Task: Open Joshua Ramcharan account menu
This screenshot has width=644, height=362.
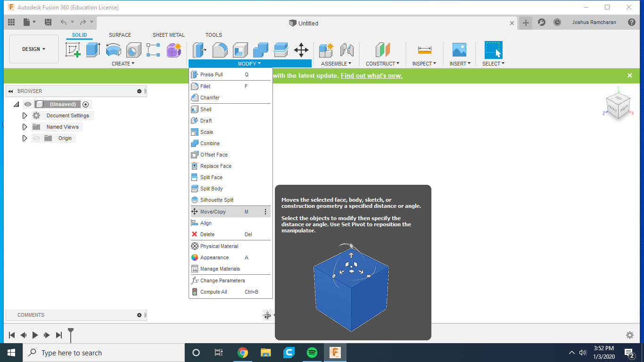Action: pos(594,22)
